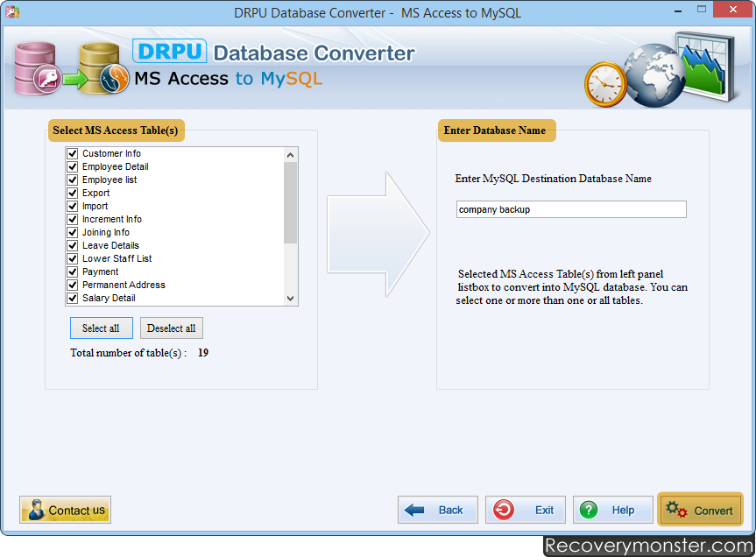Click the MS Access database icon

click(x=38, y=68)
